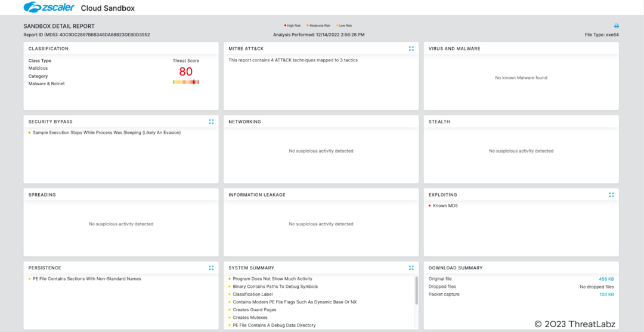Click the Creates Mutexes entry
The height and width of the screenshot is (332, 644).
[249, 318]
